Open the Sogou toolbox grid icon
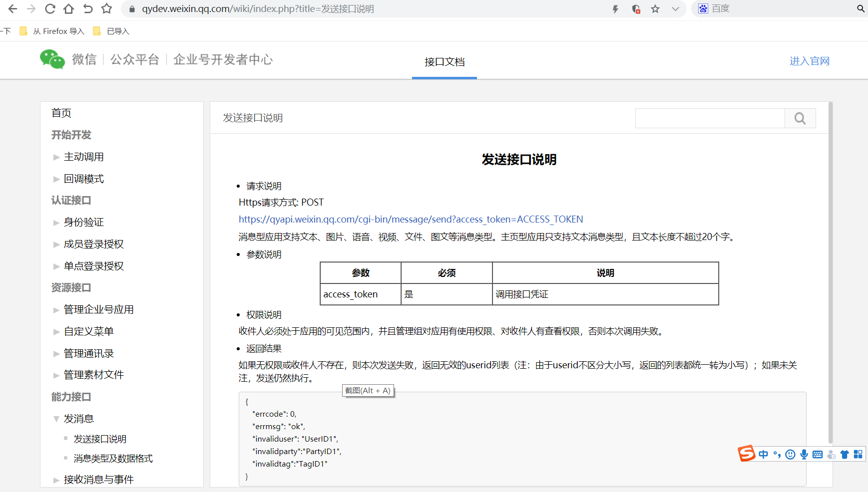 click(859, 455)
